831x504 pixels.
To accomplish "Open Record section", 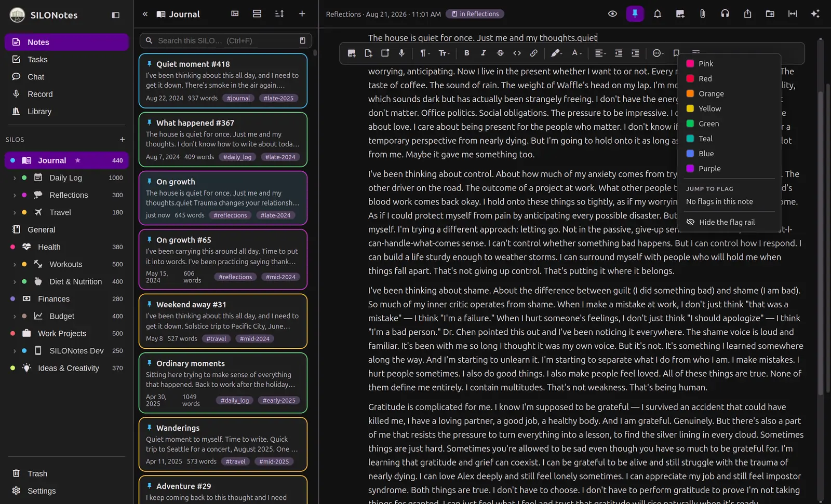I will click(x=66, y=94).
